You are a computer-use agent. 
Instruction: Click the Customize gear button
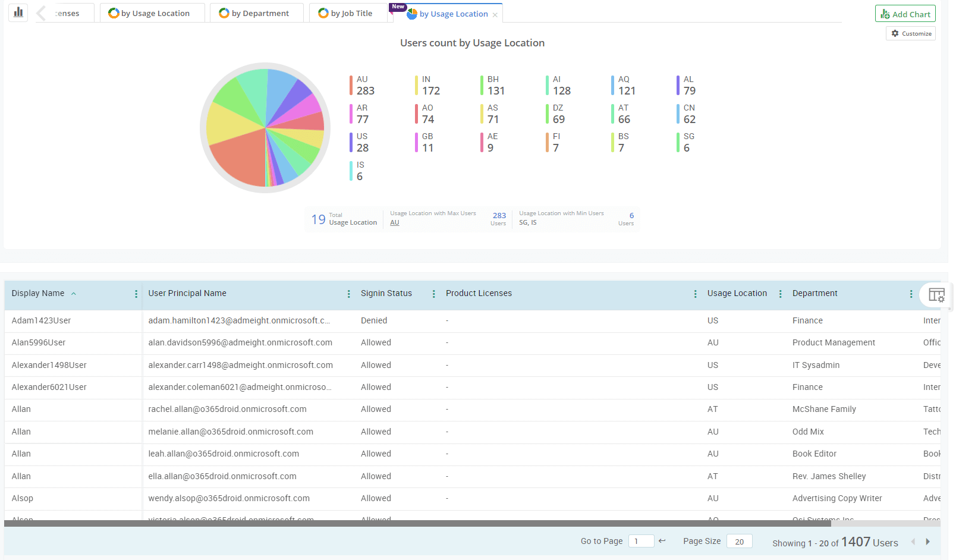[x=911, y=34]
